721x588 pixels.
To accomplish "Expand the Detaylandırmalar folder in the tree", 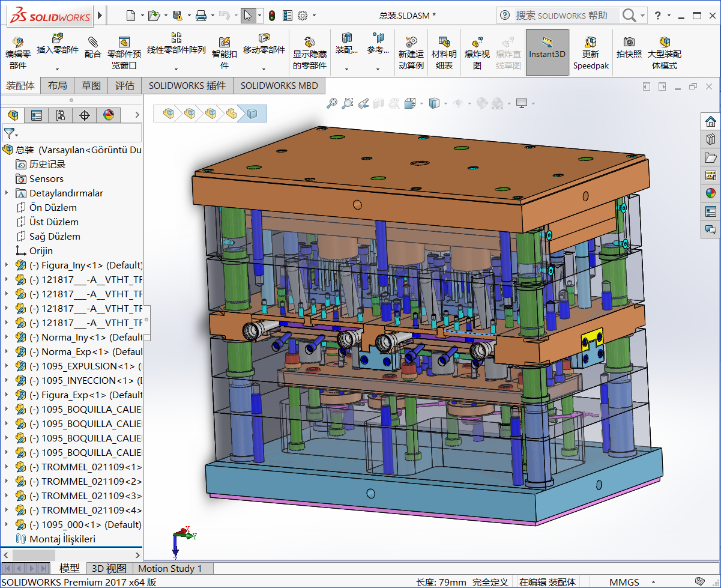I will click(x=7, y=193).
